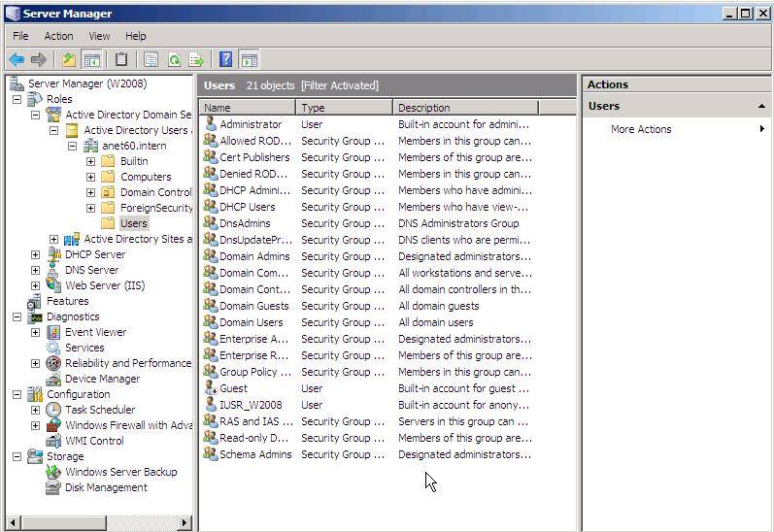Open the View menu
The image size is (774, 532).
(x=99, y=36)
